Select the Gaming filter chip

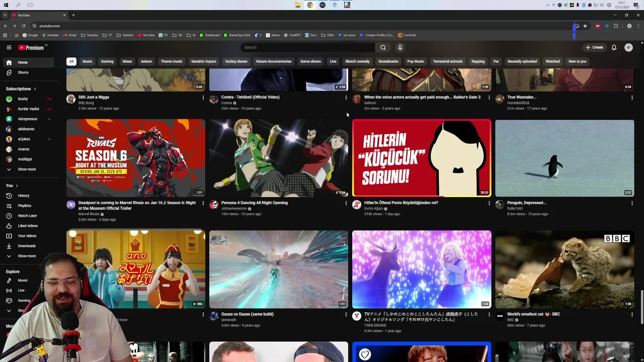[107, 61]
